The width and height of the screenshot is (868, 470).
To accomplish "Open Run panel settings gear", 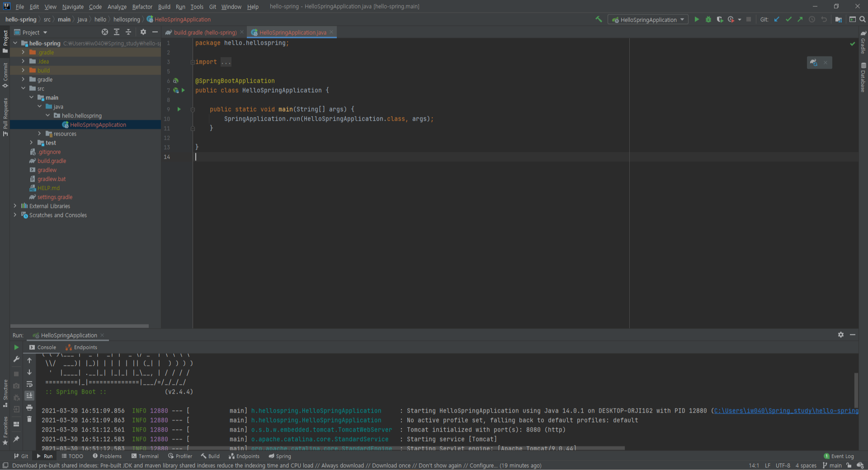I will click(x=841, y=335).
